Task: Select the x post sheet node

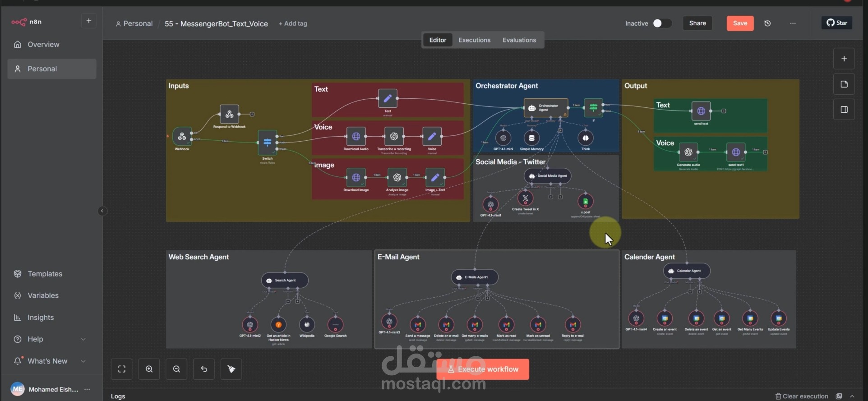Action: 585,201
